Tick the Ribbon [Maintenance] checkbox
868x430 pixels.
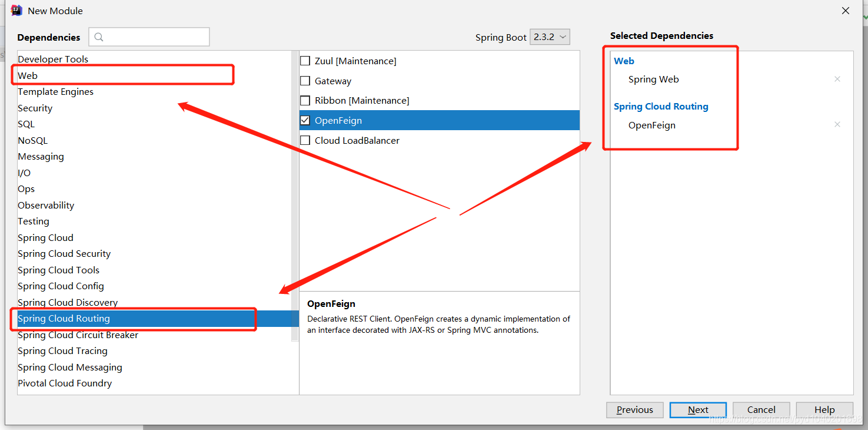[x=305, y=101]
